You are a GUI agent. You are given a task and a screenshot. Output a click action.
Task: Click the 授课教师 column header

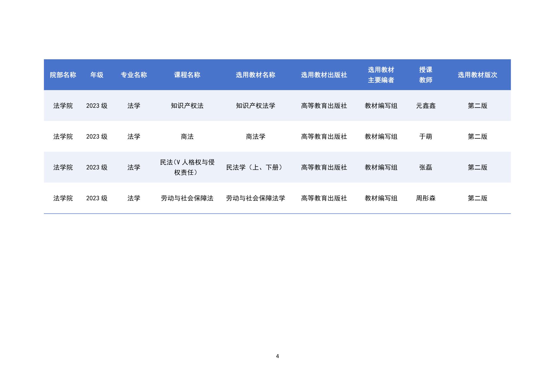[425, 75]
